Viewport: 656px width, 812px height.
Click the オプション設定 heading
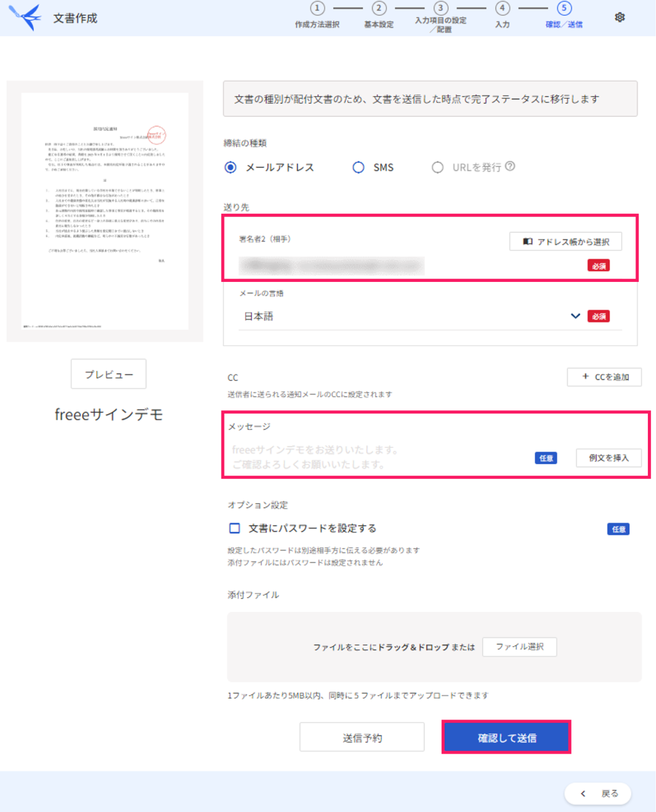pyautogui.click(x=258, y=505)
